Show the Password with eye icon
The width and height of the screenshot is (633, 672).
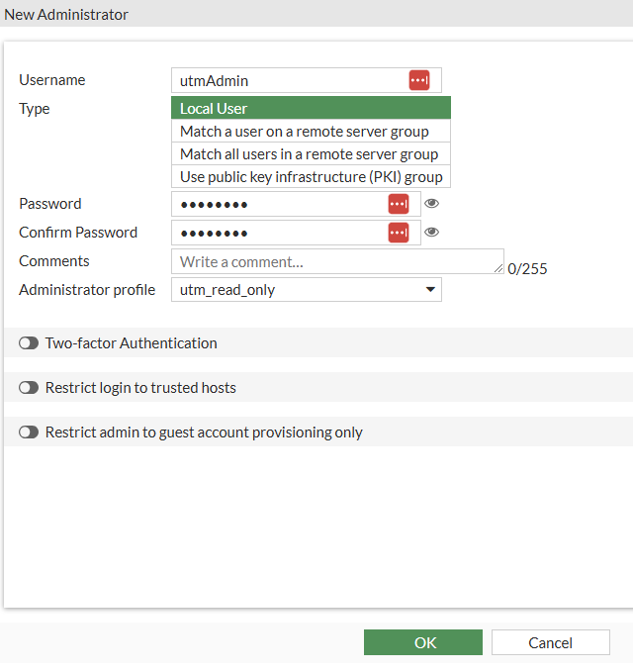pyautogui.click(x=432, y=204)
